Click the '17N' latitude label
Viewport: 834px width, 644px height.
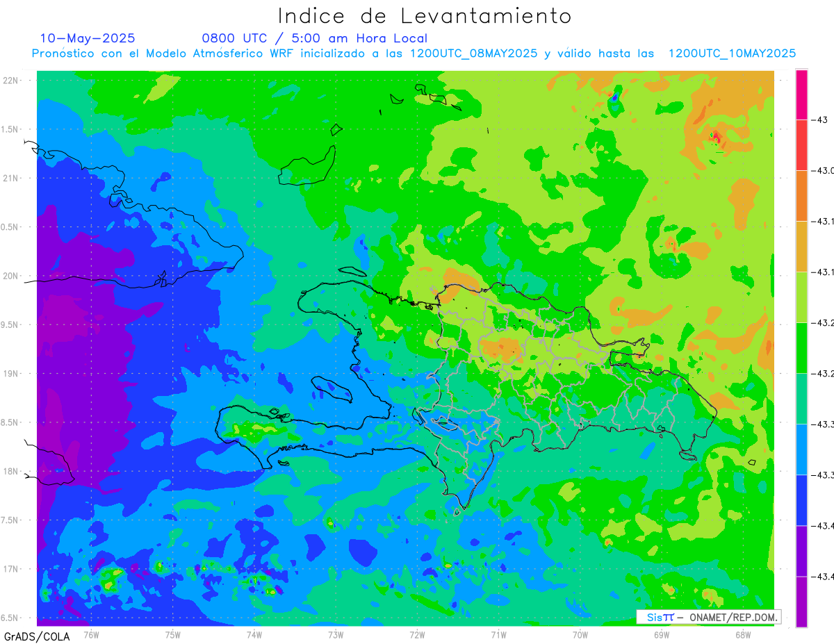click(12, 569)
